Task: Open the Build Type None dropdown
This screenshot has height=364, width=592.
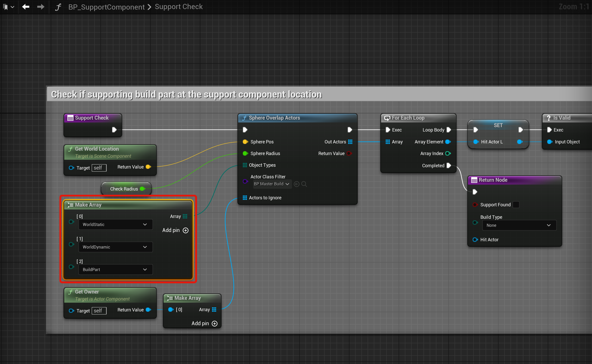Action: (519, 225)
